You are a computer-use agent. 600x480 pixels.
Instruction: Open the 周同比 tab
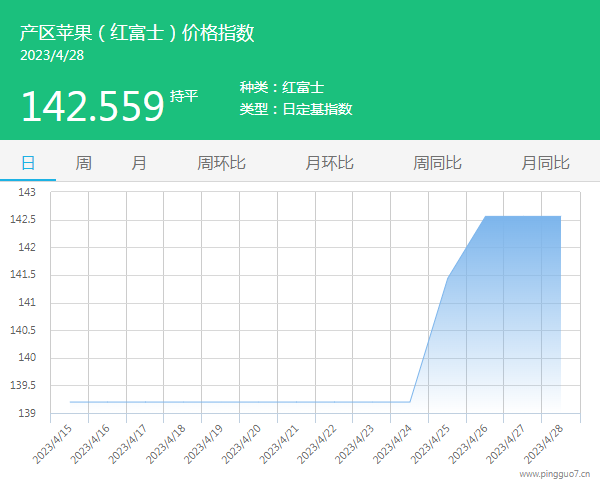click(x=437, y=163)
